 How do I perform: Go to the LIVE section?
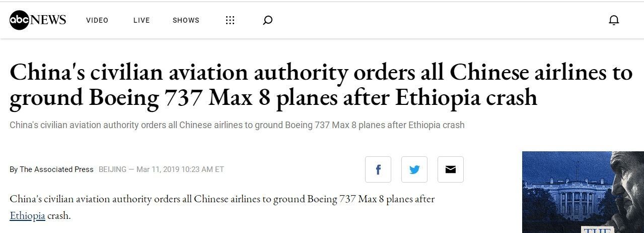[x=141, y=20]
